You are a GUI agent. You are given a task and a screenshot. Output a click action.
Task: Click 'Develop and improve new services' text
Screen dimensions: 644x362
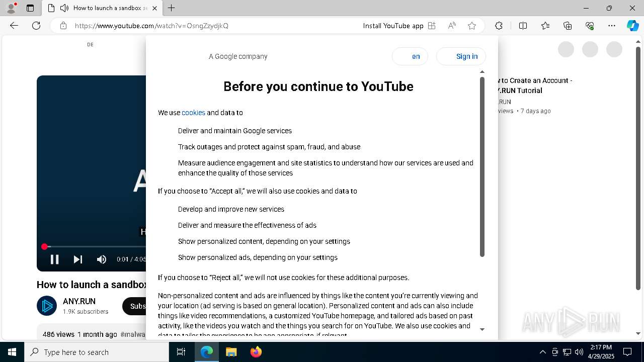click(x=231, y=209)
